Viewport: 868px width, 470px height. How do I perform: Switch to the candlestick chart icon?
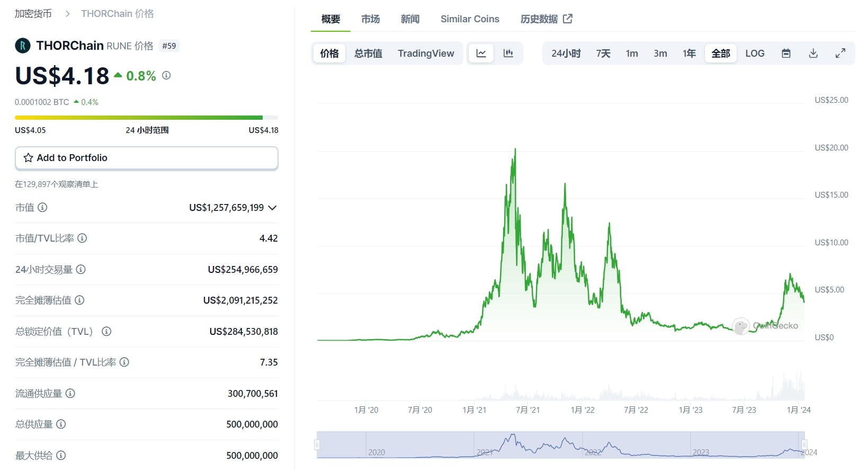tap(508, 54)
